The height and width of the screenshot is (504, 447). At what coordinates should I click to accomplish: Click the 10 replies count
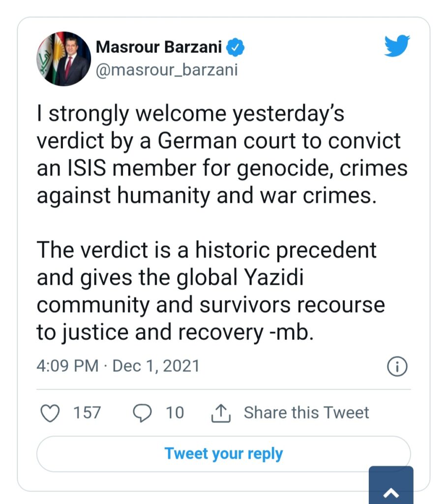point(175,412)
